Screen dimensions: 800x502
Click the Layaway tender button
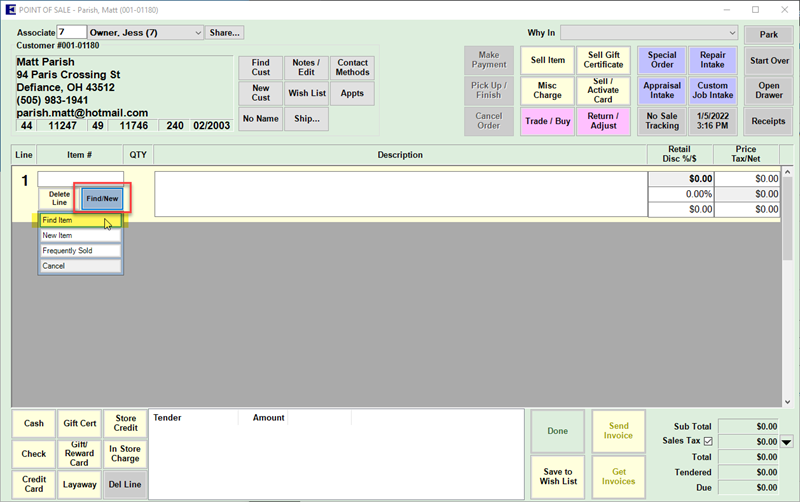pos(79,483)
